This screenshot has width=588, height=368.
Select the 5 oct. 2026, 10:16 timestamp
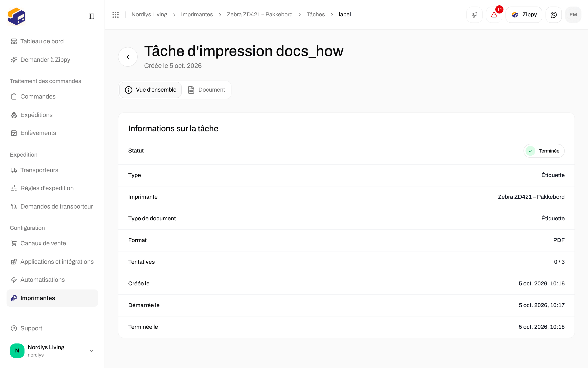pyautogui.click(x=542, y=284)
